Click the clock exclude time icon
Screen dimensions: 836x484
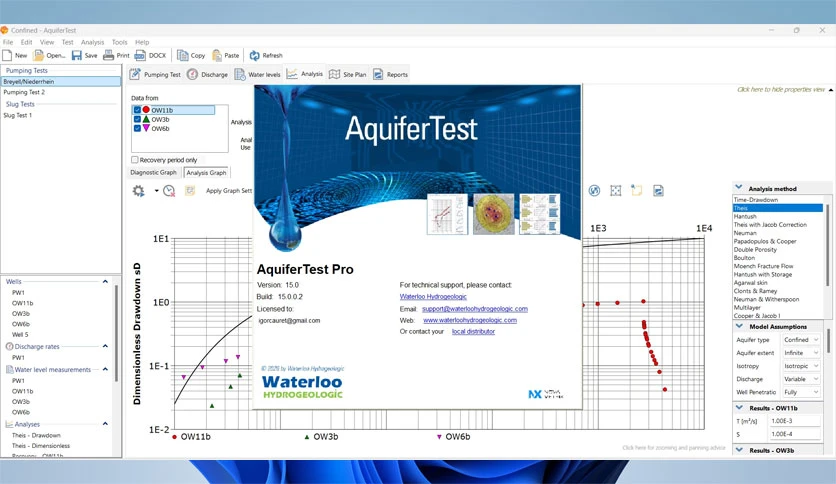click(169, 191)
